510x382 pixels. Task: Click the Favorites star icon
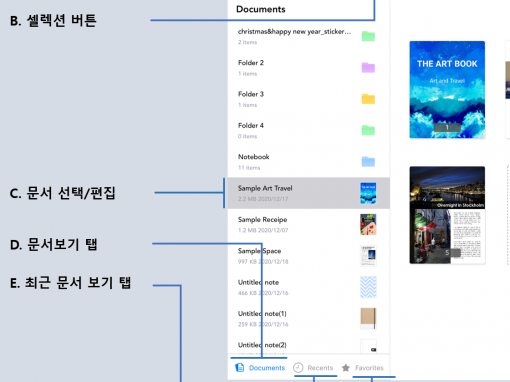click(346, 368)
